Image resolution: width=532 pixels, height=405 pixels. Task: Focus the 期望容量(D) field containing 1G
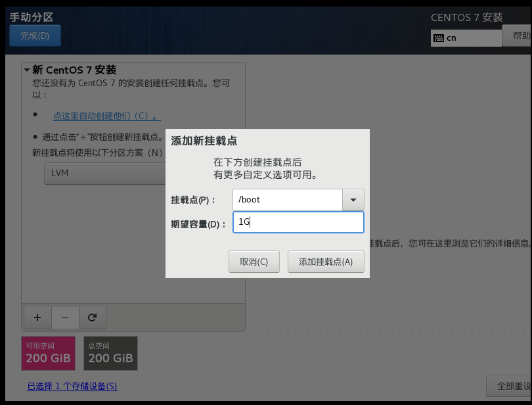[298, 222]
